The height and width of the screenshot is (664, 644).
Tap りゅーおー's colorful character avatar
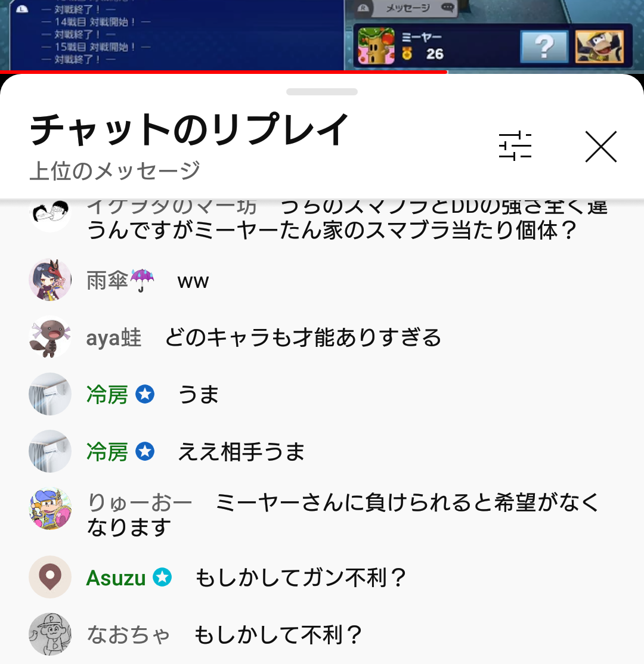pyautogui.click(x=50, y=508)
